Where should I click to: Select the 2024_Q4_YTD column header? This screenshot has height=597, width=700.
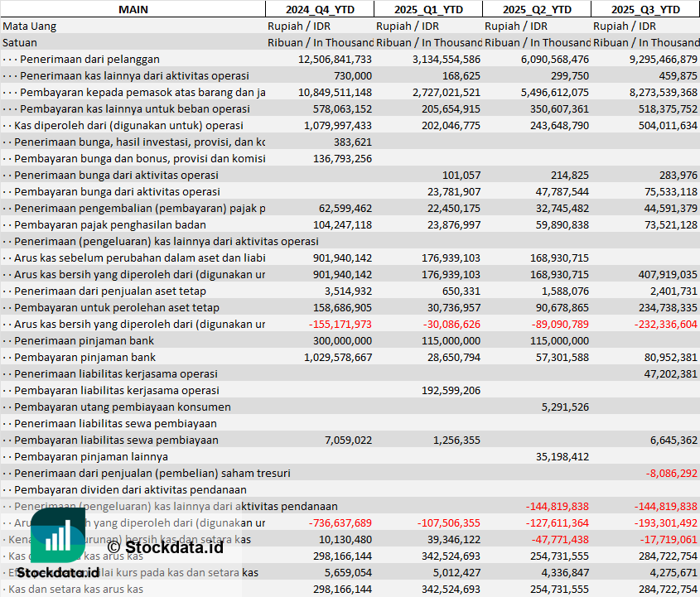pyautogui.click(x=319, y=9)
